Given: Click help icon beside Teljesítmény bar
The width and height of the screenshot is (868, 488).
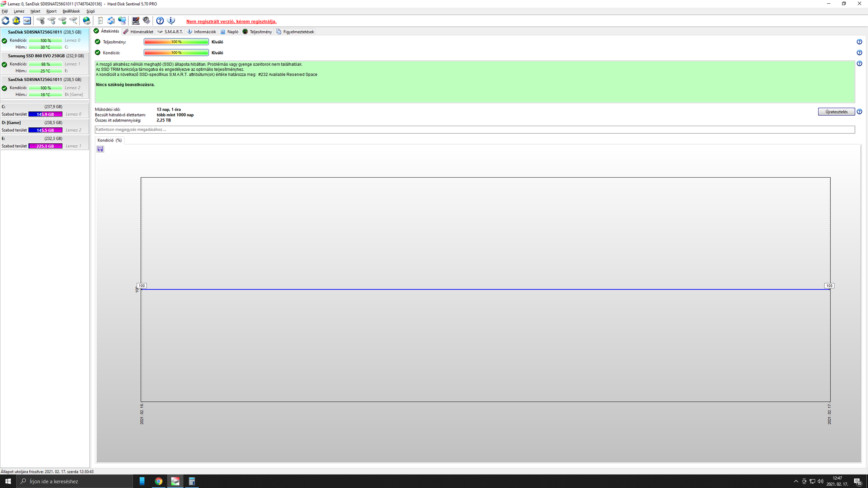Looking at the screenshot, I should point(859,42).
